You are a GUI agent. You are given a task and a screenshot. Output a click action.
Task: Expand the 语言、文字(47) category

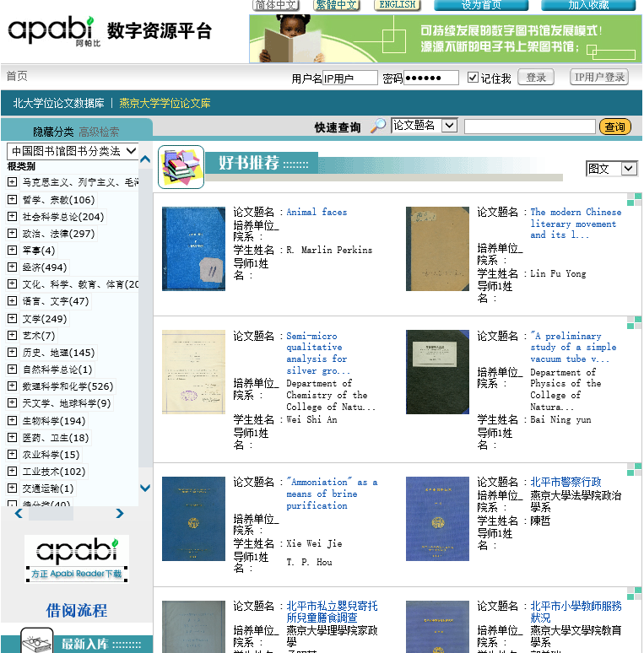point(12,301)
